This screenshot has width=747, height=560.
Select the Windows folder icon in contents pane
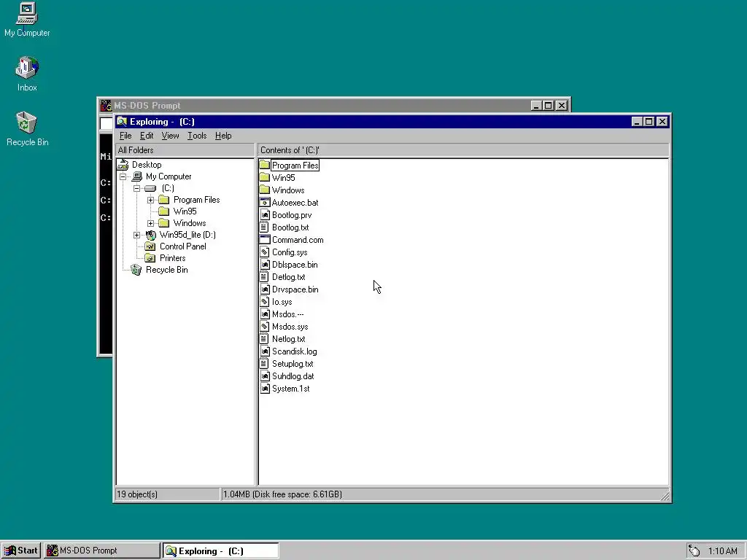tap(265, 190)
